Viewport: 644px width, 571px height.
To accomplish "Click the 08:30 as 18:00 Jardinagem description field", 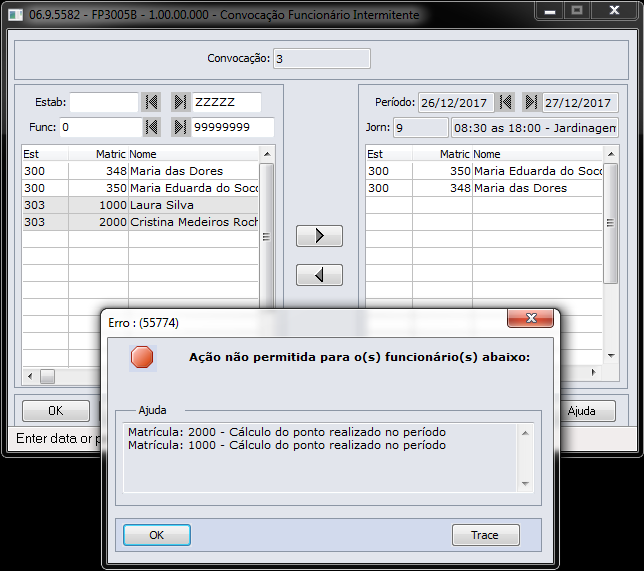I will click(535, 128).
